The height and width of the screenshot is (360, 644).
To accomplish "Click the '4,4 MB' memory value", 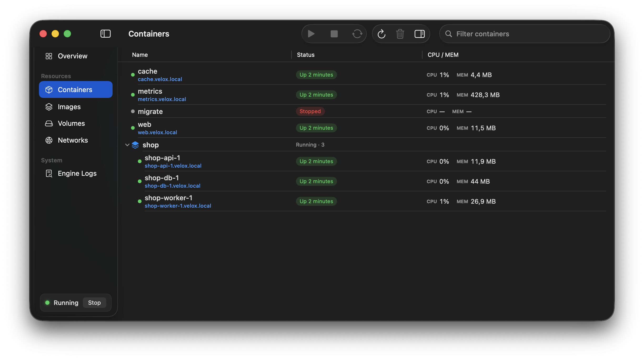I will 481,75.
